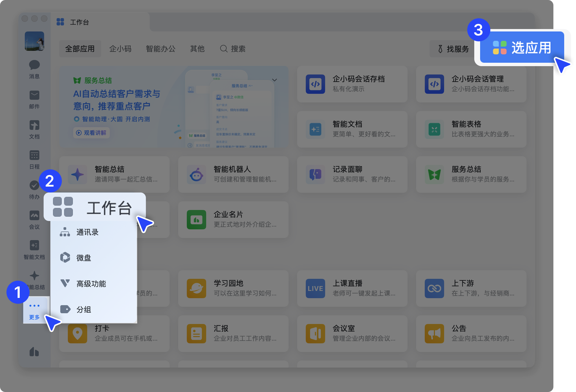Switch to the 企小码 tab
This screenshot has height=392, width=576.
pyautogui.click(x=120, y=49)
